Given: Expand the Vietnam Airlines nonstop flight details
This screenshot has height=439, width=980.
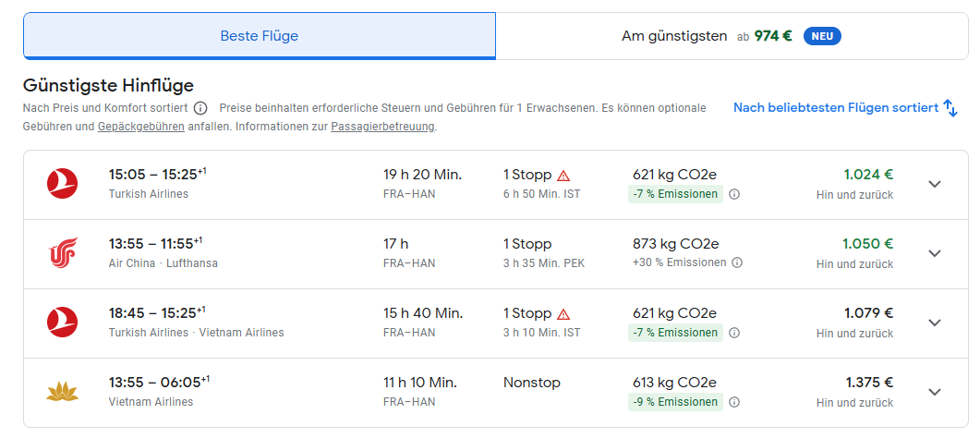Looking at the screenshot, I should (935, 392).
